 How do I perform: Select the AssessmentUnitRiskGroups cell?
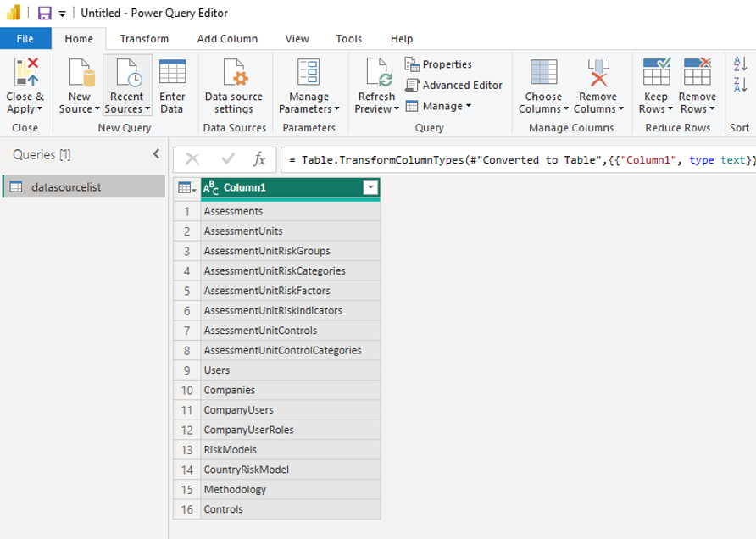tap(290, 251)
